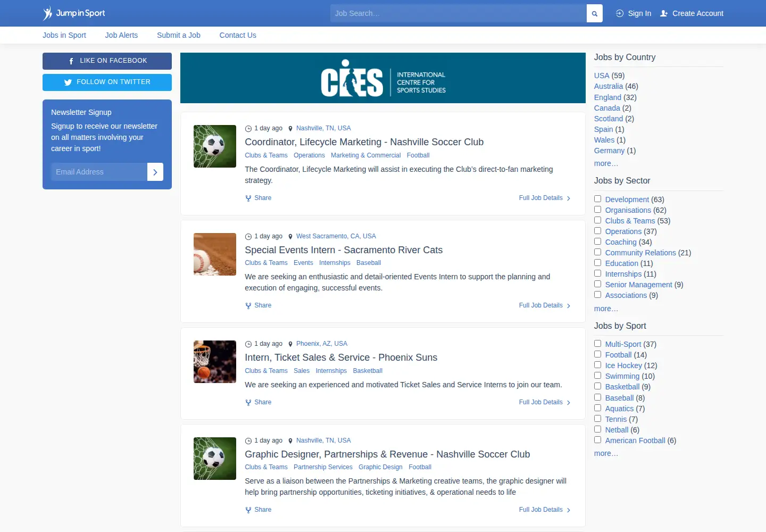Open basketball hoop thumbnail for Phoenix Suns
This screenshot has width=766, height=532.
coord(215,362)
